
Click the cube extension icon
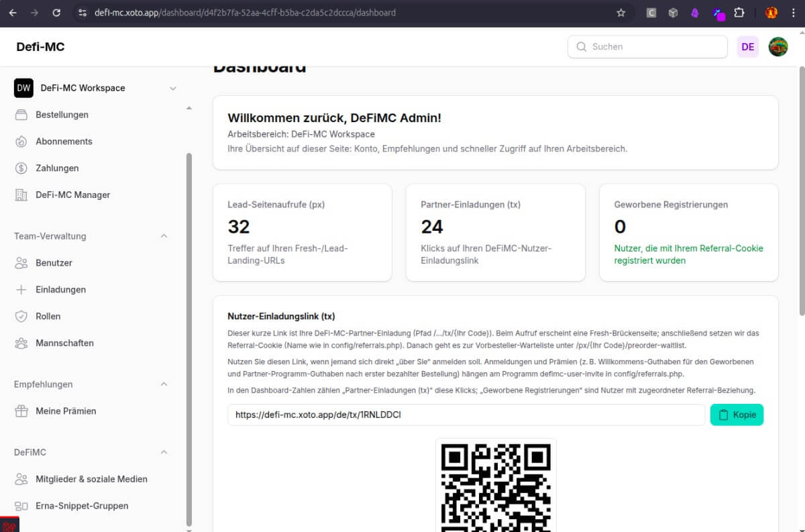click(673, 13)
